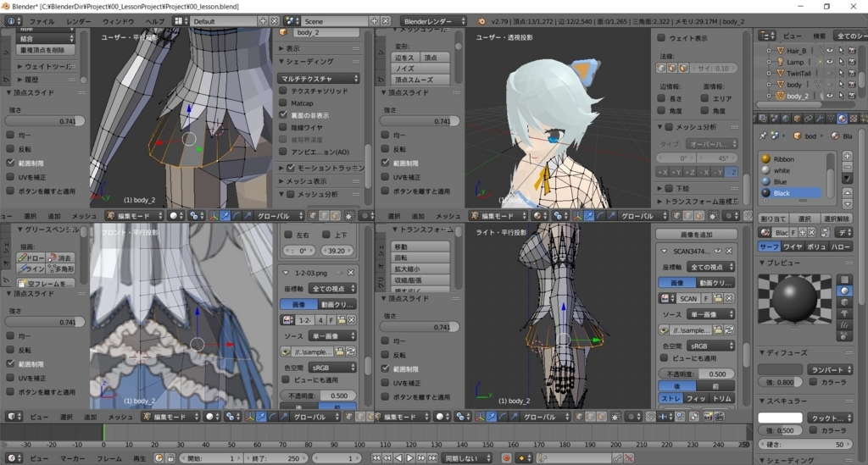Adjust 不透明度 slider for SCAN image

coord(697,374)
